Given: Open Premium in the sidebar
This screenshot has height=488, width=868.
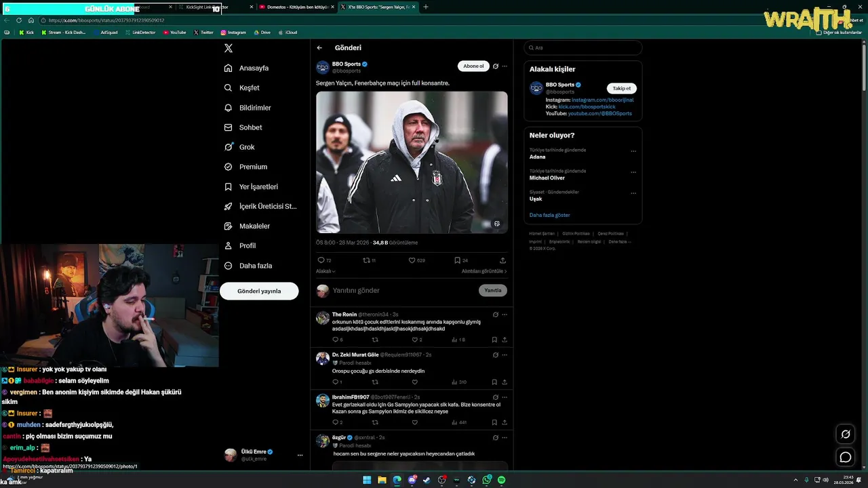Looking at the screenshot, I should click(245, 167).
